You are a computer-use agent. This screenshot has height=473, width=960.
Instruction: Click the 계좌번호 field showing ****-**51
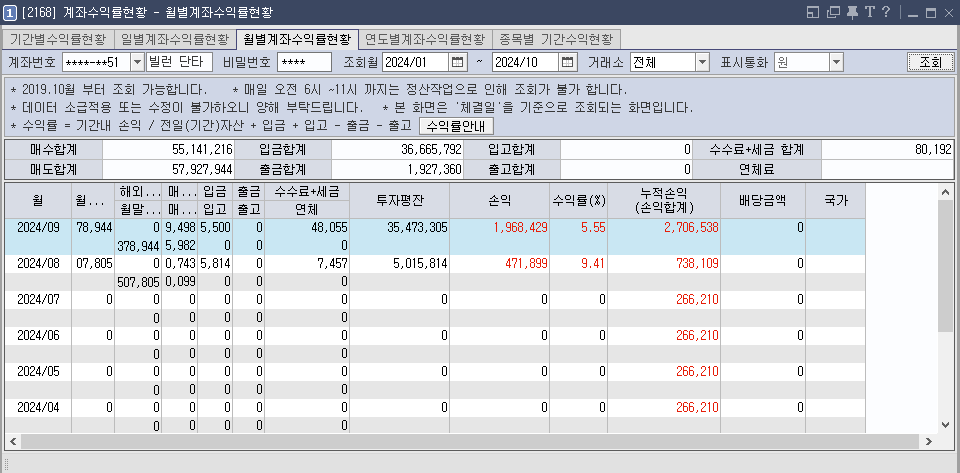point(96,62)
